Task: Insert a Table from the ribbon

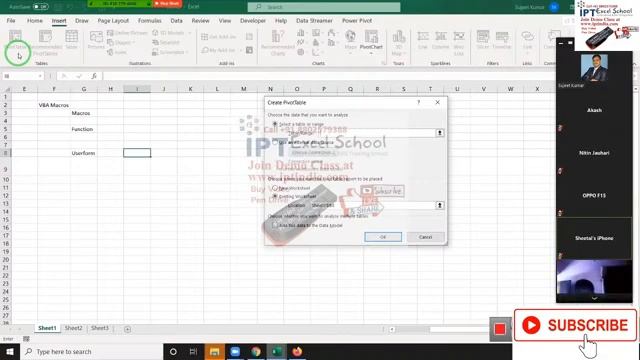Action: point(71,40)
